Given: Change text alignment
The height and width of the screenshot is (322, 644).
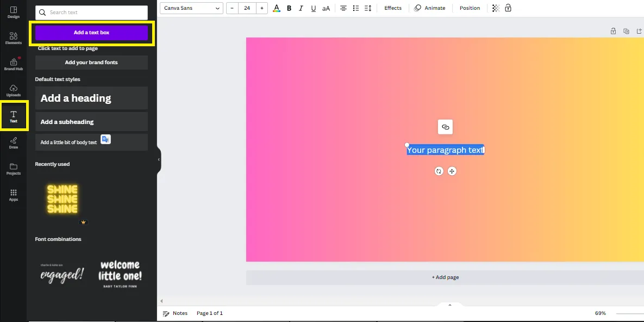Looking at the screenshot, I should tap(343, 8).
